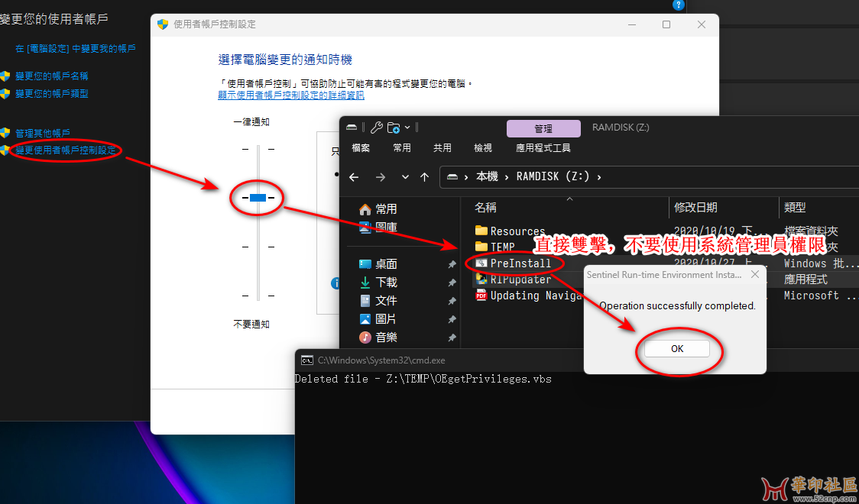Select the Updating Navigator PDF file
The height and width of the screenshot is (504, 859).
pos(535,296)
